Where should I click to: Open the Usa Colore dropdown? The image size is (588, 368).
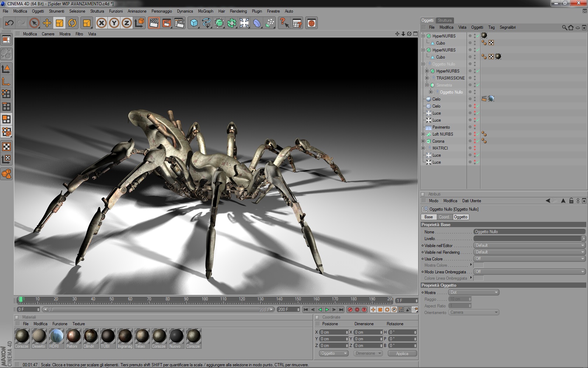[529, 259]
